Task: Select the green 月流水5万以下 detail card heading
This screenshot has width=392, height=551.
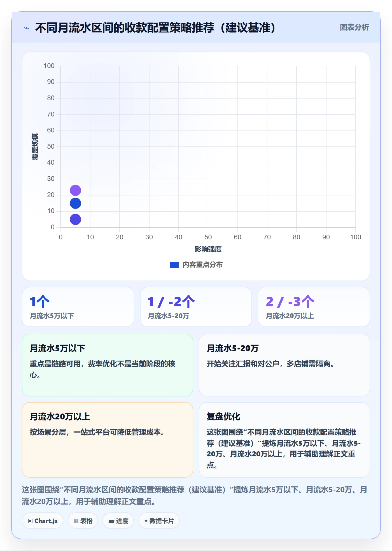Action: (57, 348)
